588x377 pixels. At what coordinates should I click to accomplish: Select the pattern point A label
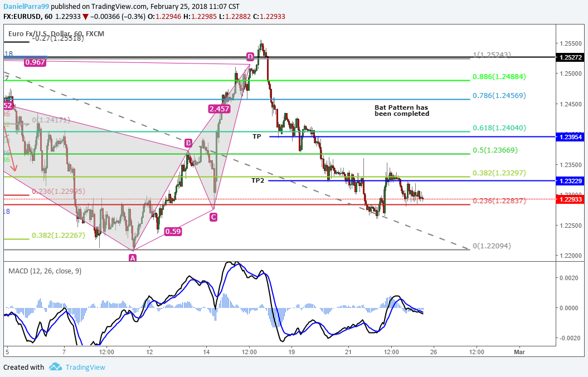coord(133,258)
